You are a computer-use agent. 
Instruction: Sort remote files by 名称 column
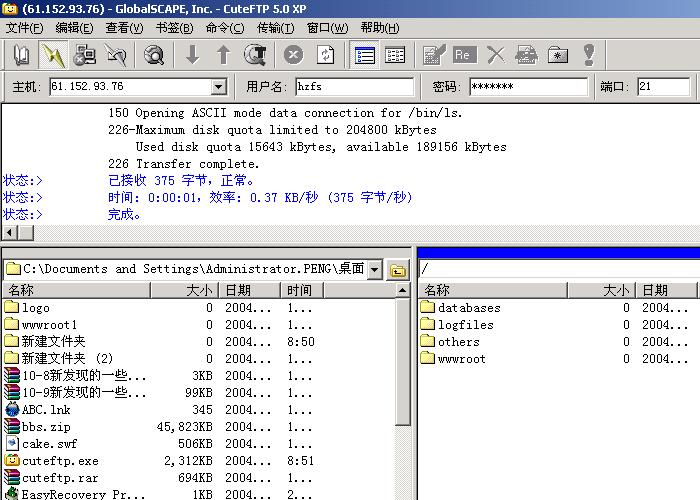[x=493, y=290]
